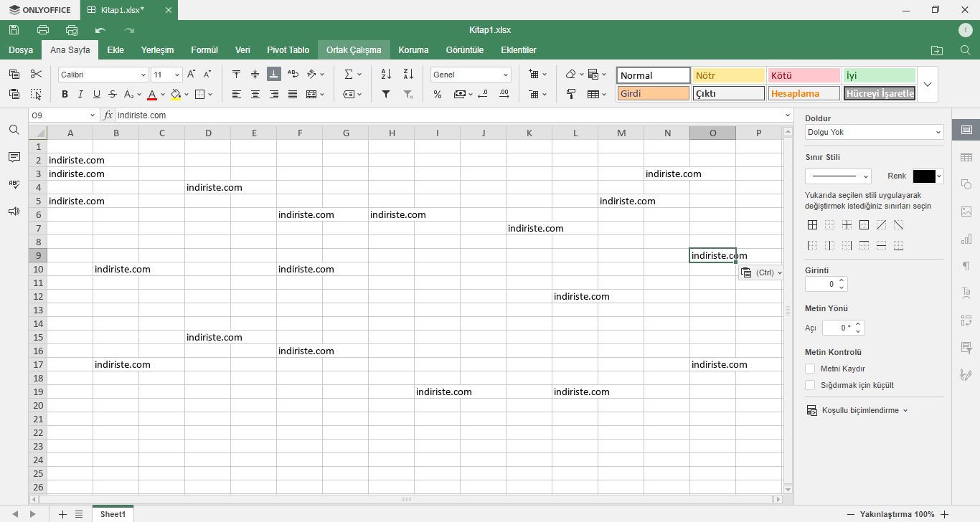The width and height of the screenshot is (980, 522).
Task: Justify the text
Action: point(293,94)
